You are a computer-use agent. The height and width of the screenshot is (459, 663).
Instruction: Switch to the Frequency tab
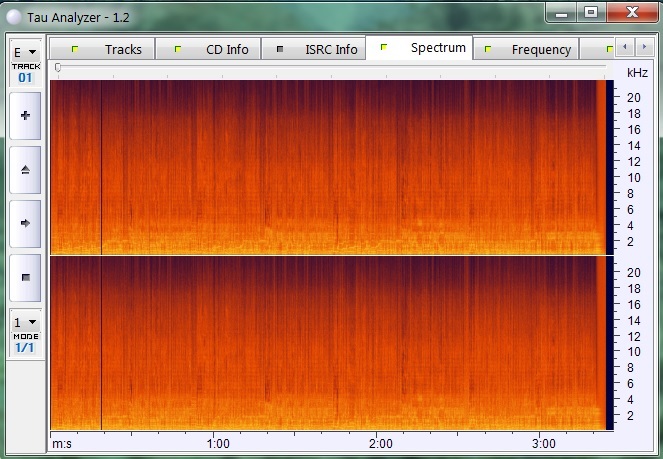(x=528, y=49)
